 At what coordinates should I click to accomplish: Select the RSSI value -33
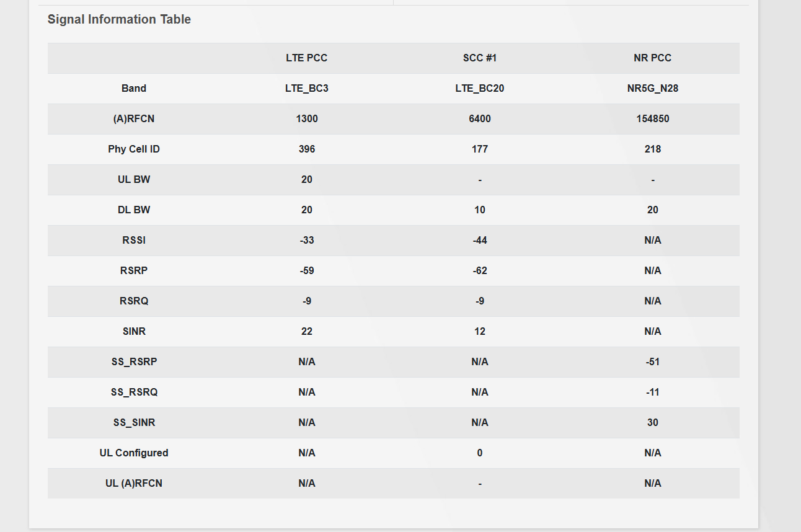point(306,240)
